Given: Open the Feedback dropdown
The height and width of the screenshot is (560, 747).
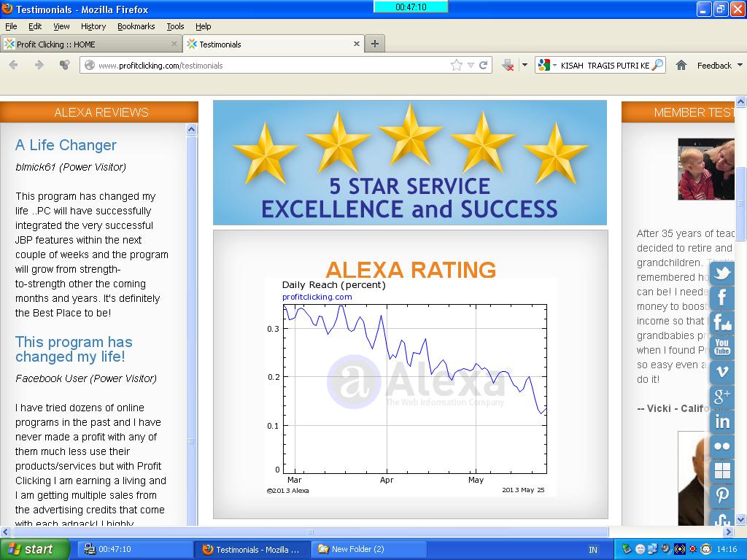Looking at the screenshot, I should pos(719,65).
